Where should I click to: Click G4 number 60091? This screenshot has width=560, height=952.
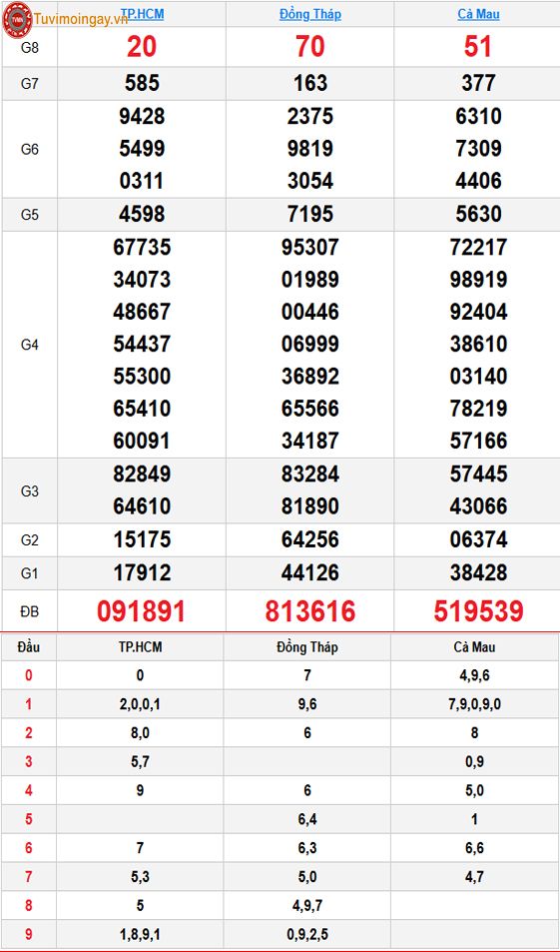click(x=142, y=441)
